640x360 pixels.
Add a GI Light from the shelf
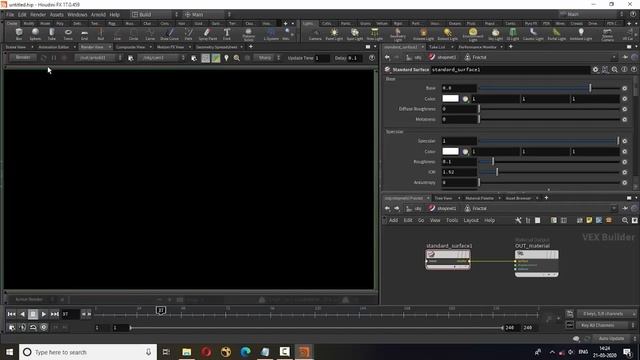(513, 34)
